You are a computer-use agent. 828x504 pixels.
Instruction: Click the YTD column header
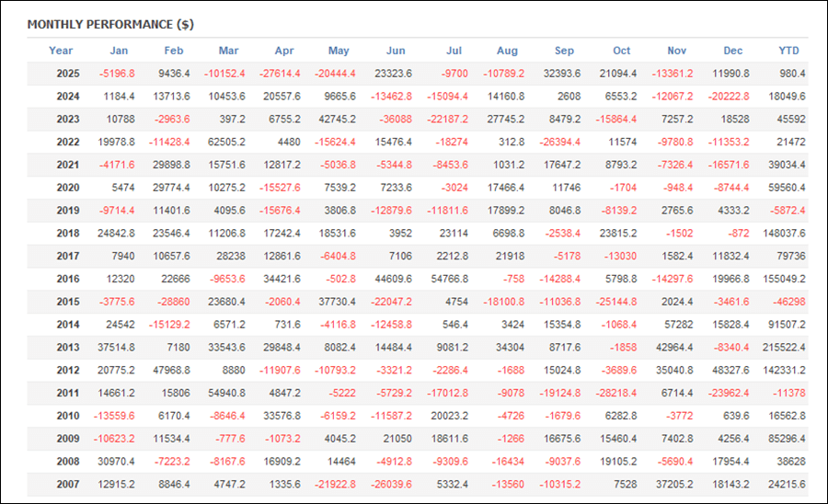(788, 51)
